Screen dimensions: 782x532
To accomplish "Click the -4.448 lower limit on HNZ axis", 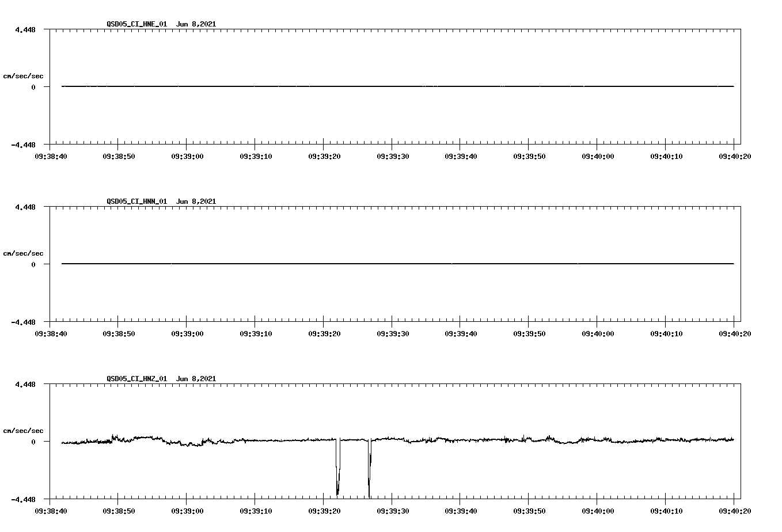I will coord(24,500).
